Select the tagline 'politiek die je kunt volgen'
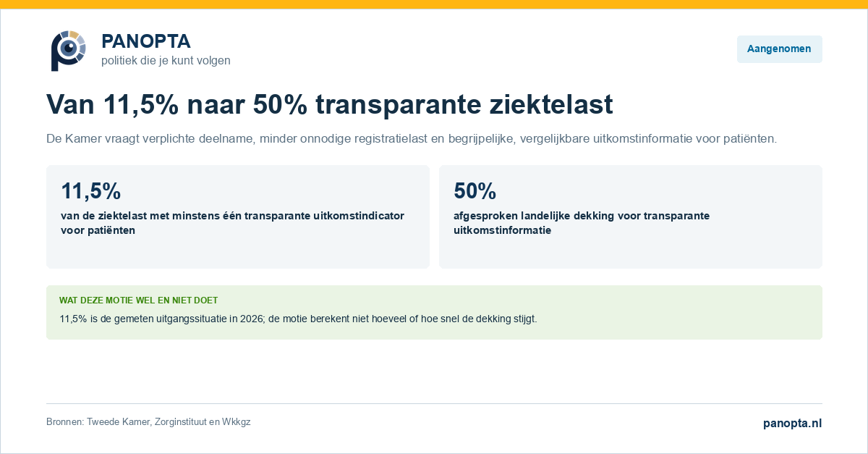The height and width of the screenshot is (454, 868). pos(166,61)
